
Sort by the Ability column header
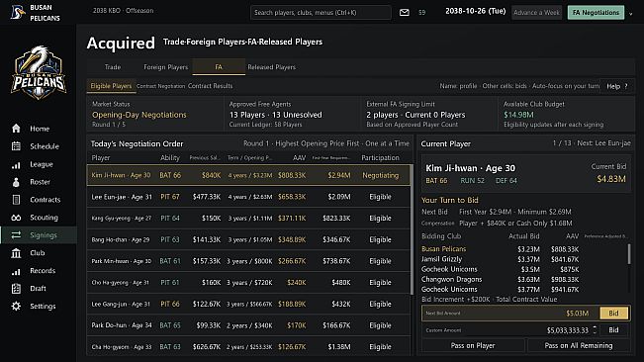pos(170,157)
